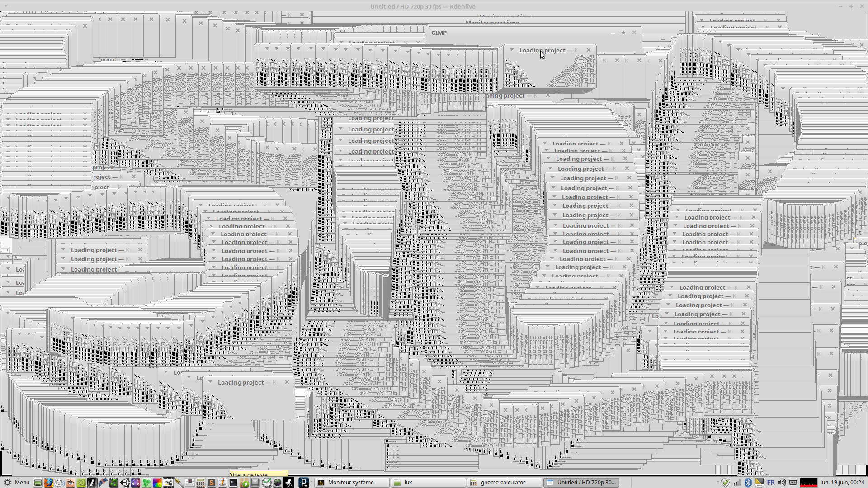Open the volume control in tray
868x488 pixels.
pyautogui.click(x=782, y=483)
